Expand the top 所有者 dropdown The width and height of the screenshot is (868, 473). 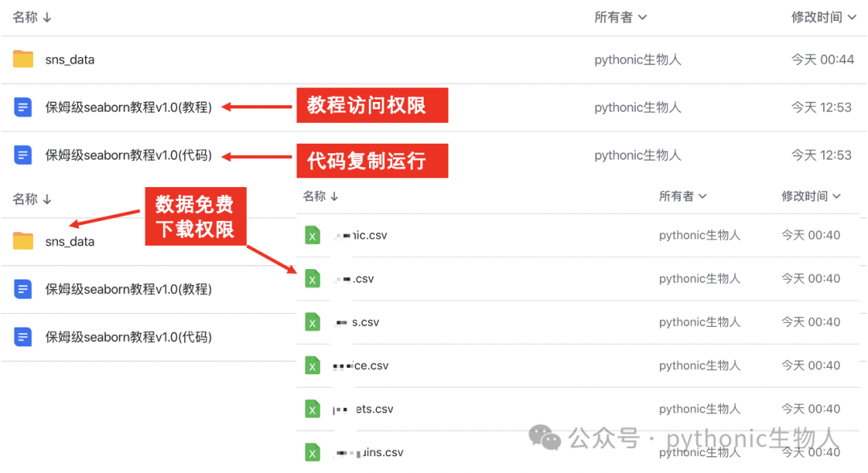tap(620, 17)
